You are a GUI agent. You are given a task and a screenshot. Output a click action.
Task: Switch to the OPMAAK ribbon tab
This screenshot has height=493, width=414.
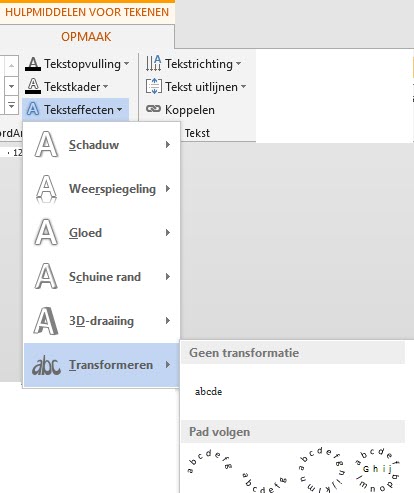tap(86, 37)
